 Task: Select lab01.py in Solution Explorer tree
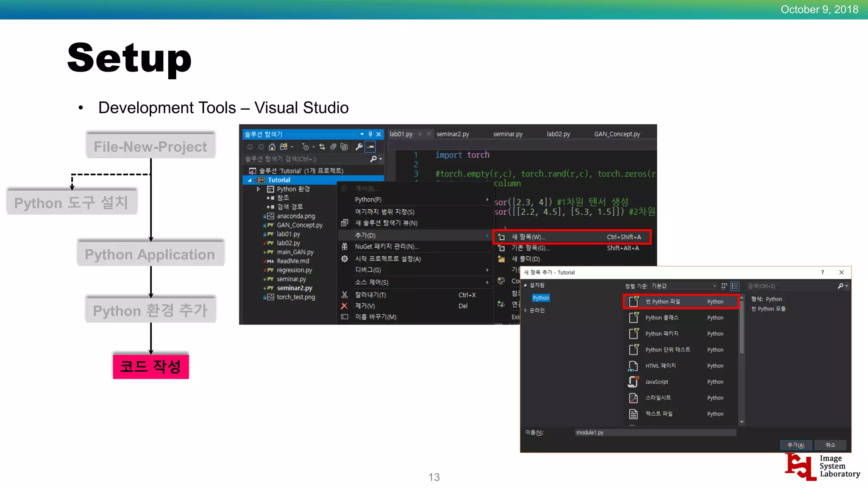click(x=288, y=234)
